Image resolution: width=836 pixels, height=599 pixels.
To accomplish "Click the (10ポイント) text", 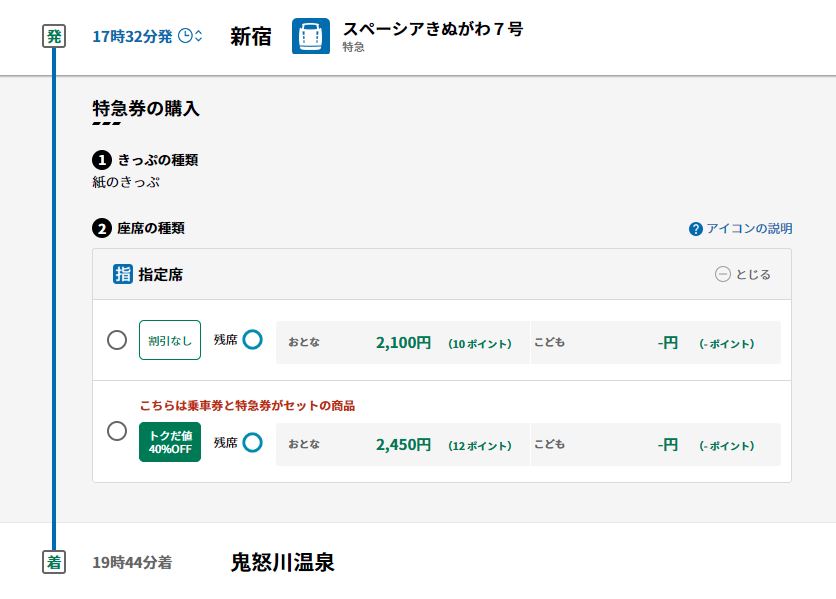I will [480, 344].
